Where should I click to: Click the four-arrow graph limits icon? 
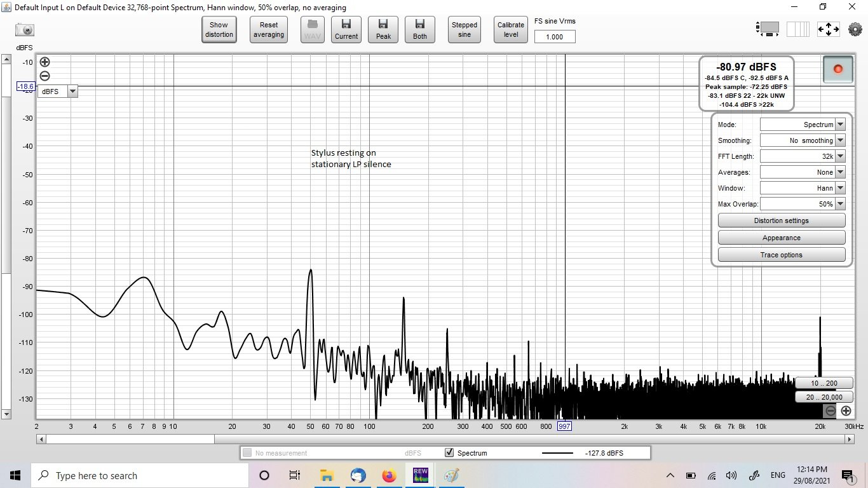tap(829, 29)
